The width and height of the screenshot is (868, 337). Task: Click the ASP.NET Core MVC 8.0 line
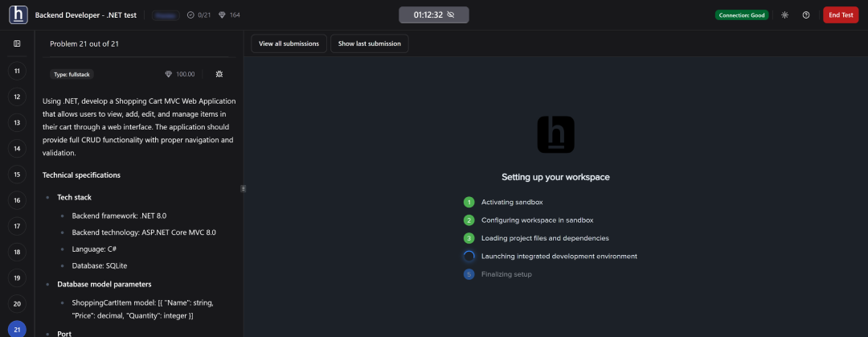click(144, 232)
